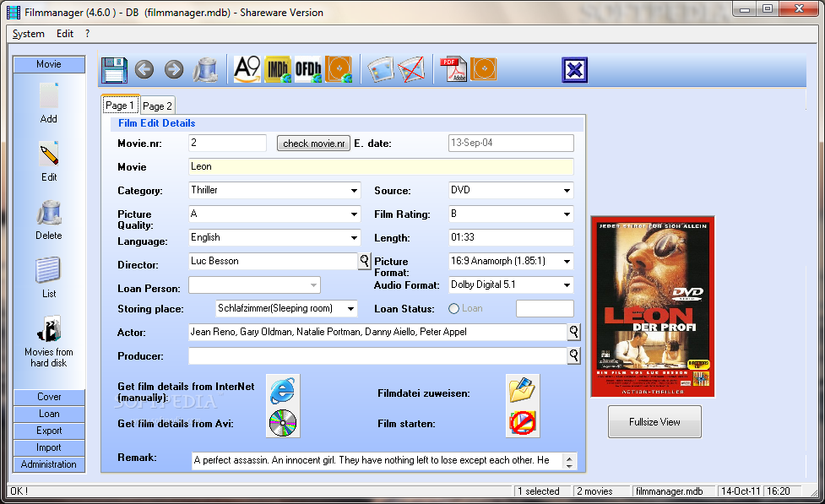The width and height of the screenshot is (825, 504).
Task: Open the Edit menu
Action: point(65,34)
